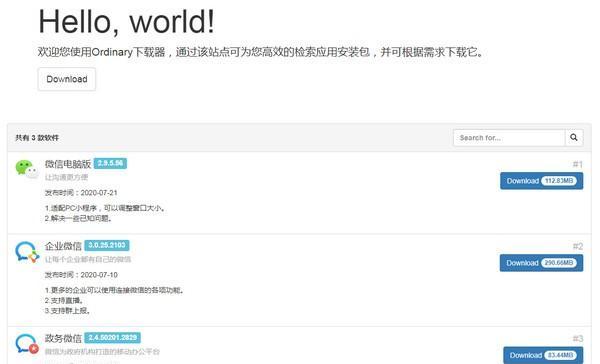Click the 2.支持直播 changelog line
Viewport: 600px width, 364px height.
click(x=64, y=300)
